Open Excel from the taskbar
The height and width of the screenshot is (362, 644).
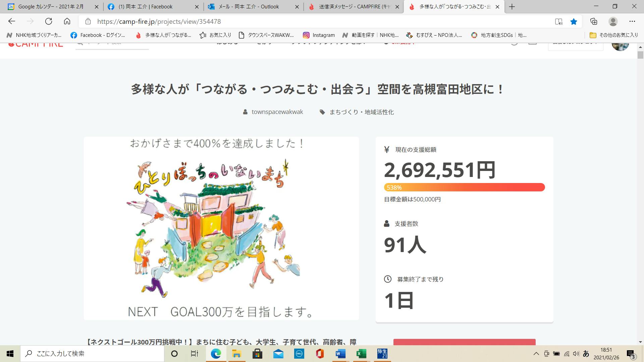361,354
